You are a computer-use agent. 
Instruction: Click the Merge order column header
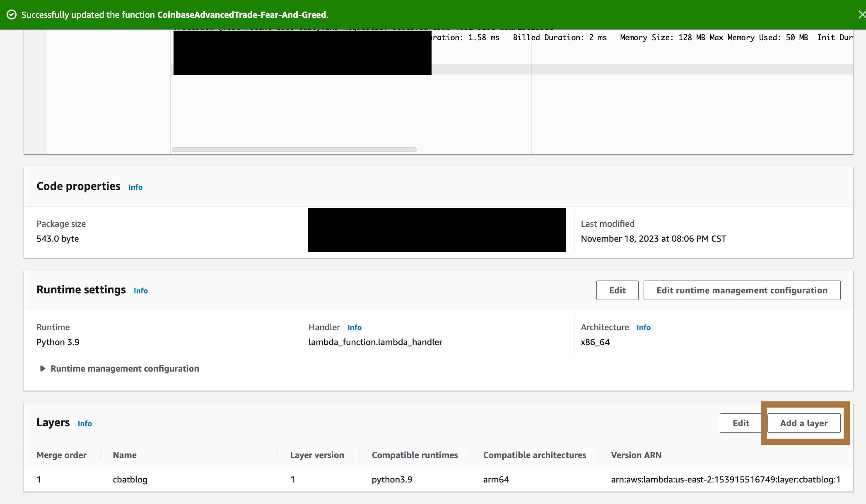(61, 455)
